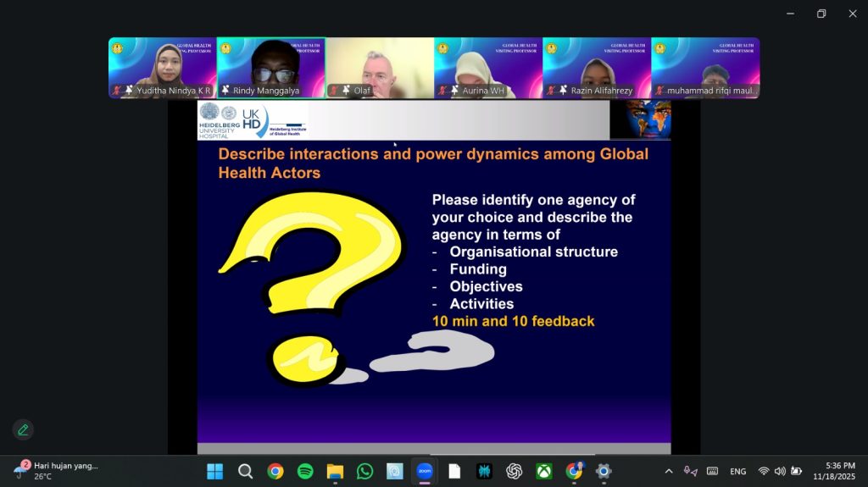
Task: Switch the ENG input language indicator
Action: pos(737,471)
